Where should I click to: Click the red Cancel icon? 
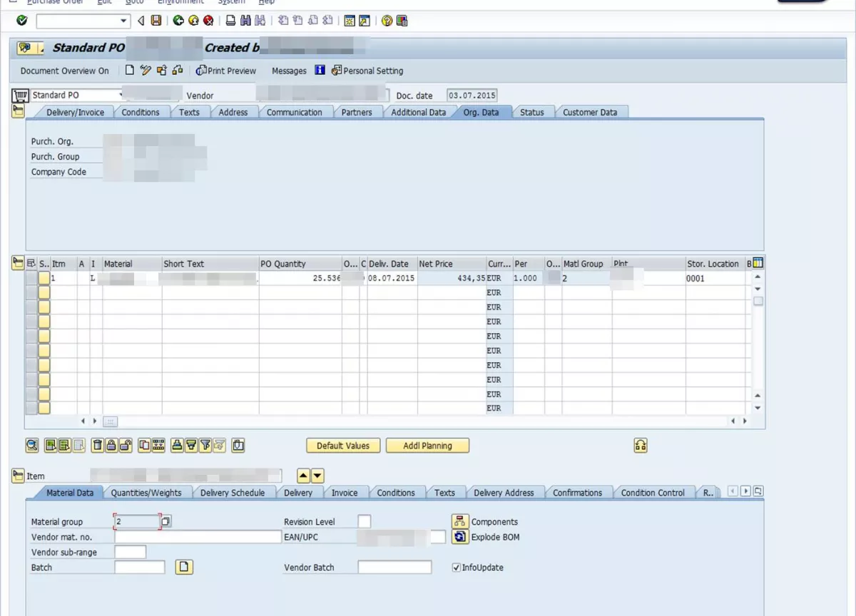208,21
